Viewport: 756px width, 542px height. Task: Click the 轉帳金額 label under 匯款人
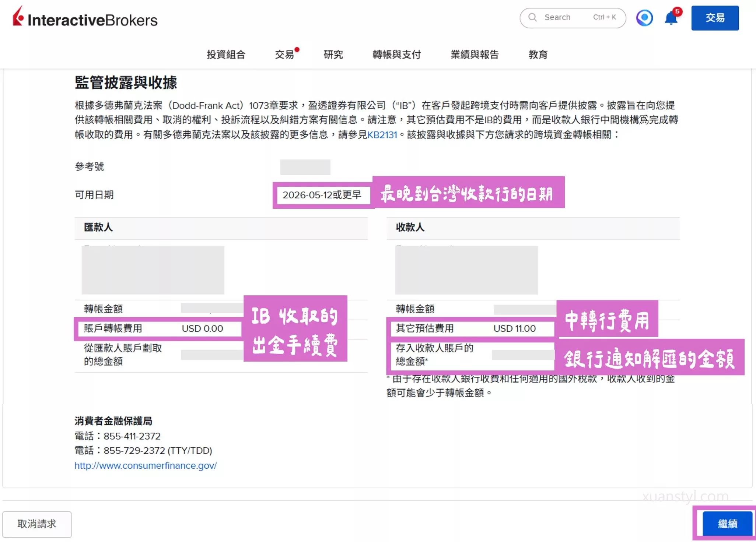point(103,309)
